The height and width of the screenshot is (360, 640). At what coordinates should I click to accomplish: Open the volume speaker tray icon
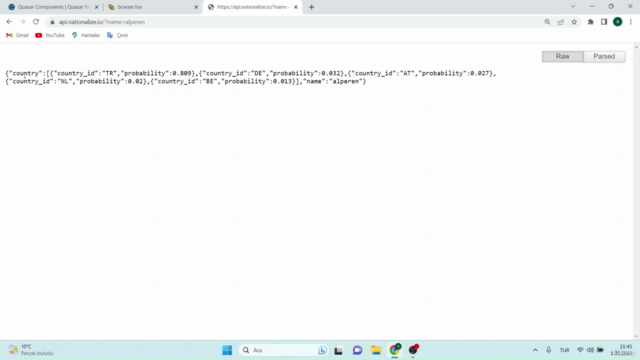[590, 350]
